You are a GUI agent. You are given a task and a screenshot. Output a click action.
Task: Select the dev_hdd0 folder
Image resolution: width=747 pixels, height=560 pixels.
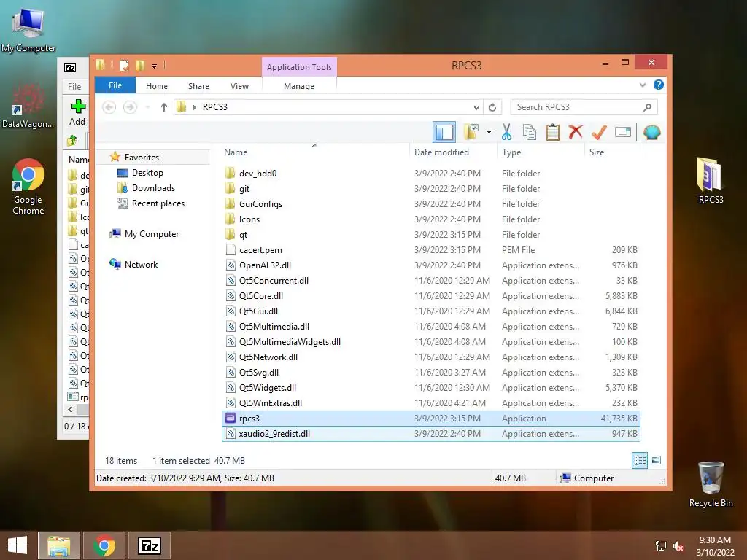pos(431,174)
